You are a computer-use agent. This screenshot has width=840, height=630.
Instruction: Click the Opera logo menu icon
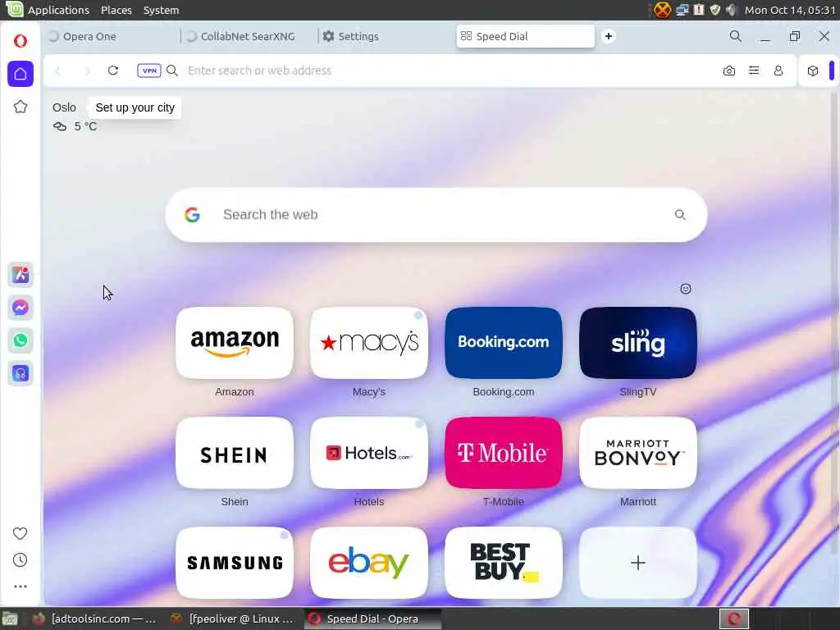[21, 41]
